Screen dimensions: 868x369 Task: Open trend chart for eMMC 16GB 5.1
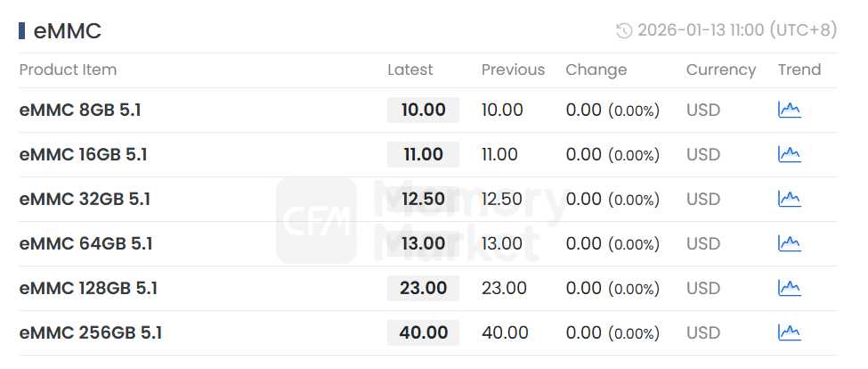coord(789,154)
